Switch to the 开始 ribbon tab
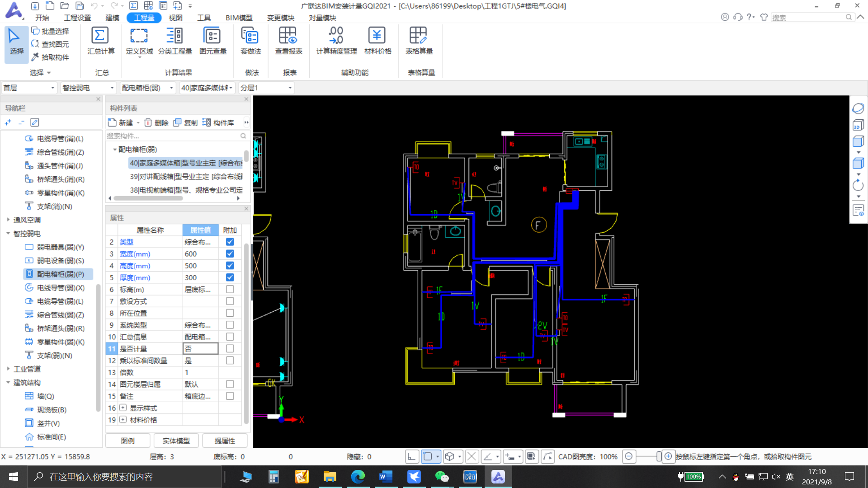This screenshot has height=488, width=868. (42, 18)
